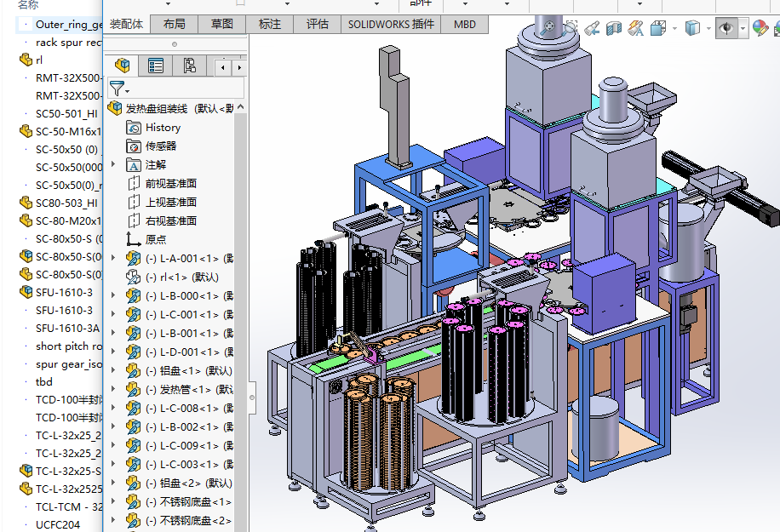Screen dimensions: 780x532
Task: Open the FeatureManager design tree tab
Action: pos(123,66)
